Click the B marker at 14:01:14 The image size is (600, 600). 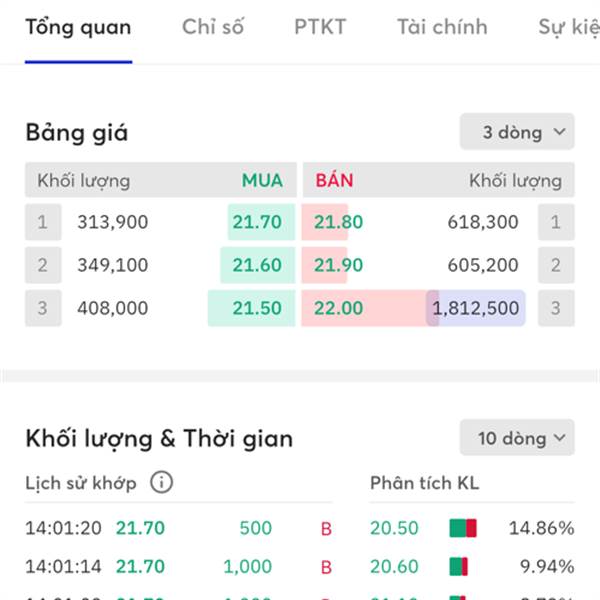point(326,567)
